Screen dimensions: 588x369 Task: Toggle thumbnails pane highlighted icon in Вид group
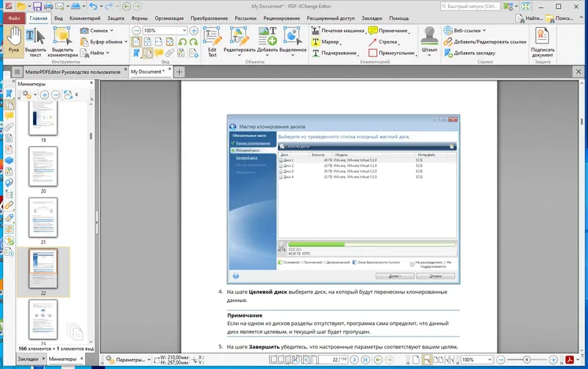click(x=148, y=53)
